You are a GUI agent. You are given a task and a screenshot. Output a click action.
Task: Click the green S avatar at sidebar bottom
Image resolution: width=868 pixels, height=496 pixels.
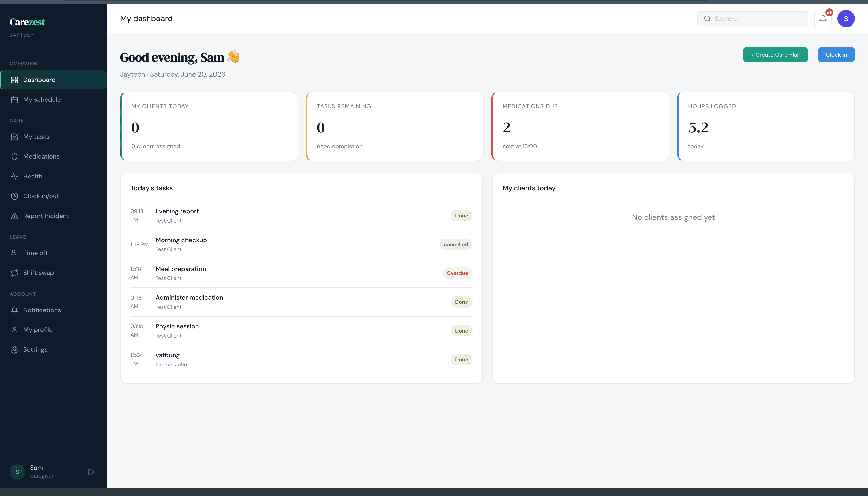pyautogui.click(x=17, y=472)
